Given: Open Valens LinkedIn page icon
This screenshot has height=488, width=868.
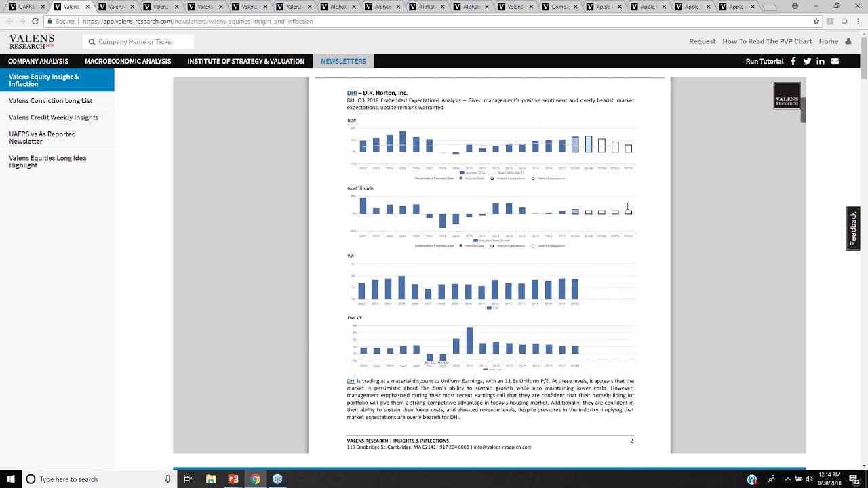Looking at the screenshot, I should 821,61.
